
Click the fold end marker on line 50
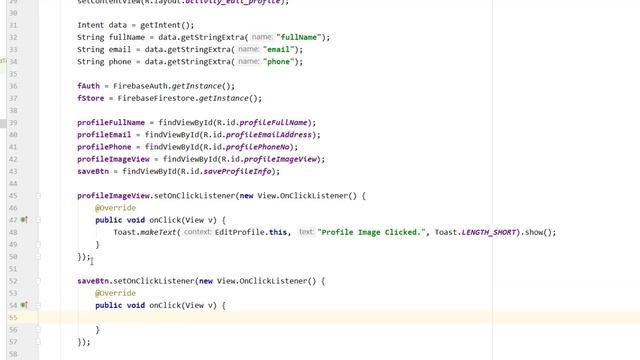tap(38, 257)
